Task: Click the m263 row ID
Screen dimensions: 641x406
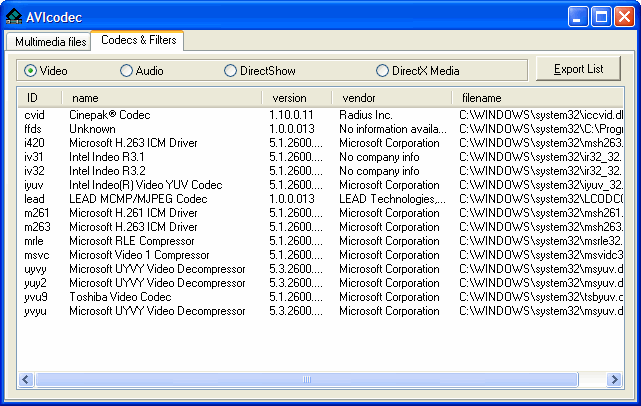Action: click(x=37, y=227)
